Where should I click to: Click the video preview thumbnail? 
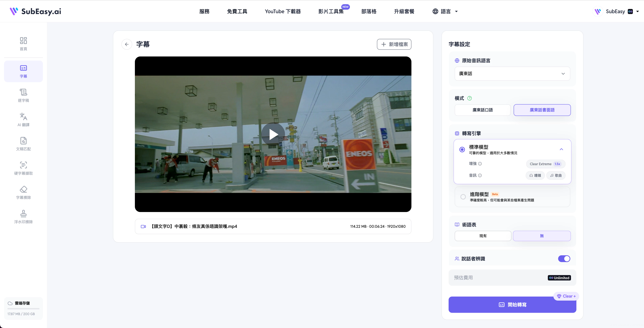[273, 134]
